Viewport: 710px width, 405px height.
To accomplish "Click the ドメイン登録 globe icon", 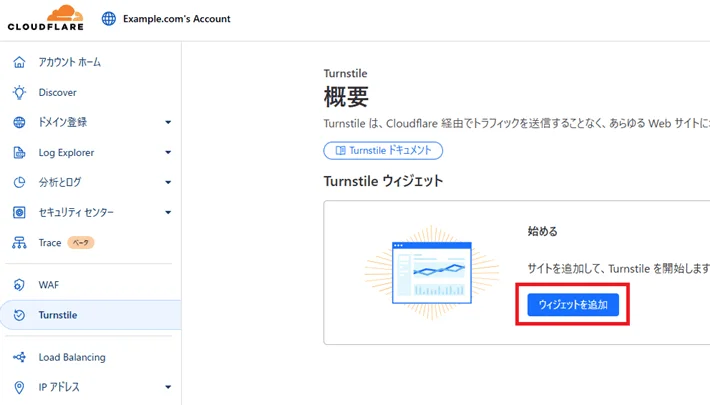I will point(19,122).
